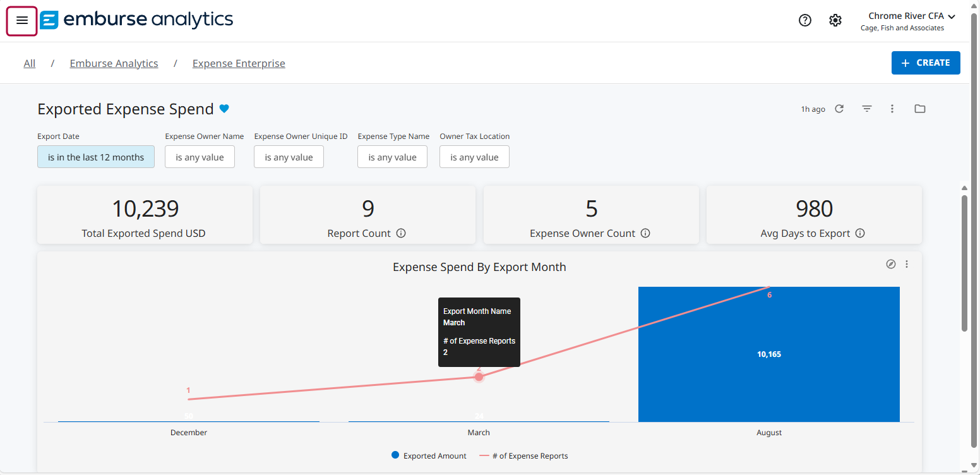Open the Expense Type Name filter dropdown
The height and width of the screenshot is (475, 980).
(x=392, y=156)
